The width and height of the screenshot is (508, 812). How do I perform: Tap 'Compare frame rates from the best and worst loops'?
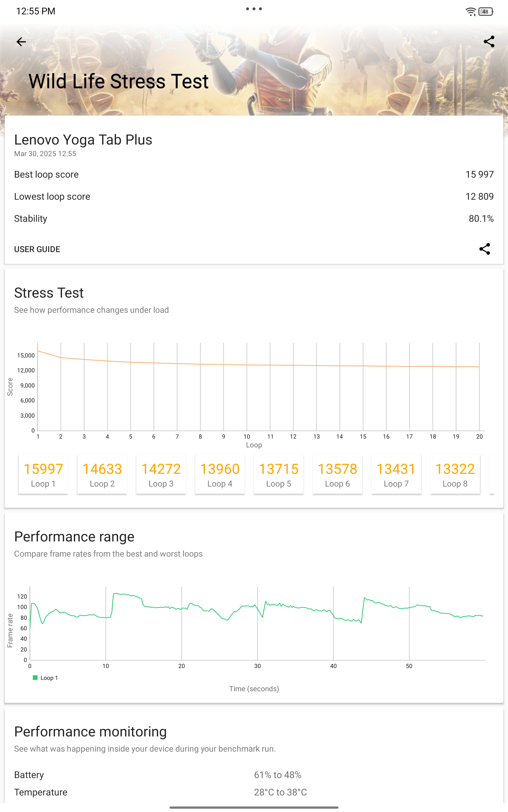108,554
